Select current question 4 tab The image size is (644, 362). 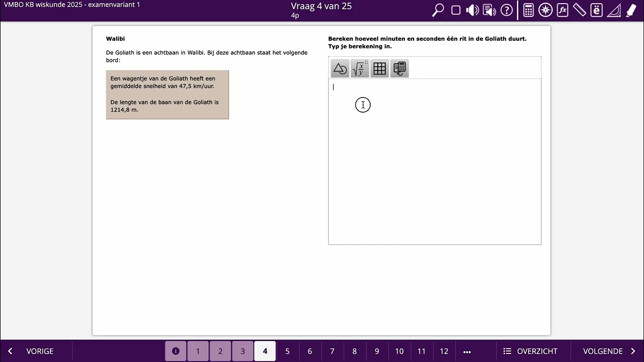coord(265,351)
